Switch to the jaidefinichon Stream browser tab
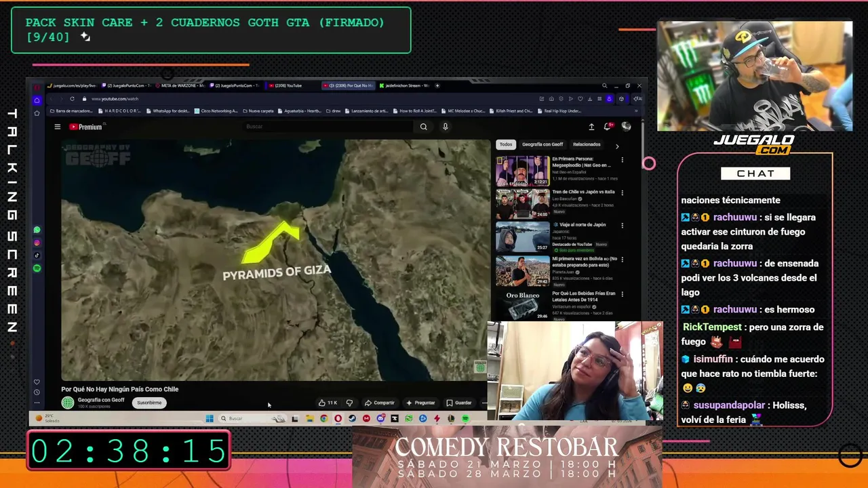 point(403,86)
